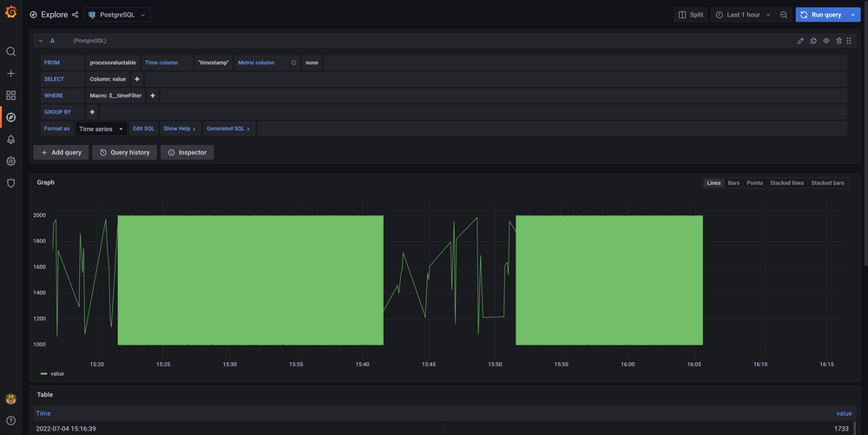The image size is (868, 435).
Task: Open the Last 1 hour time picker
Action: [742, 15]
